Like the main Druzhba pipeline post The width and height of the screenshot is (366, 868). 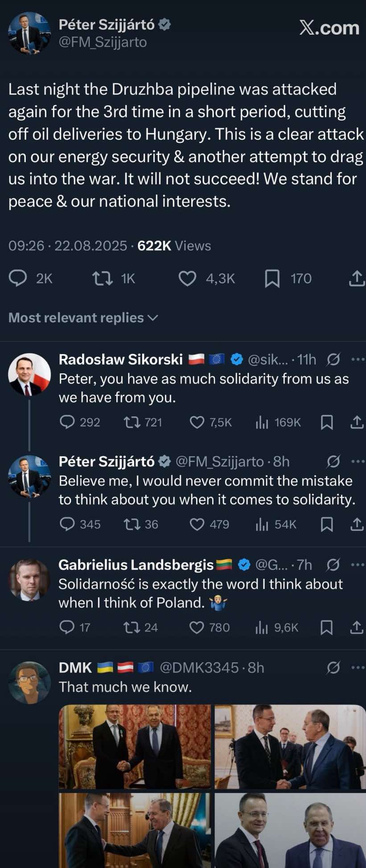[x=187, y=278]
